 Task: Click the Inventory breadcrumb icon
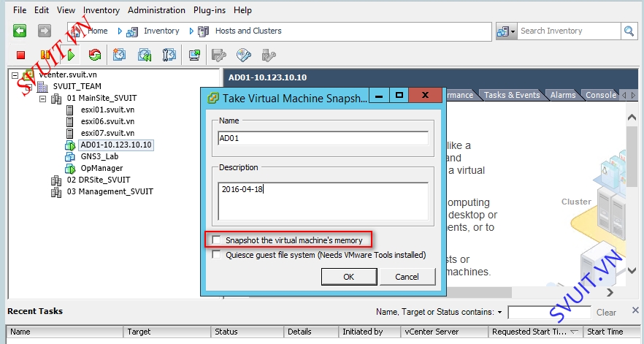coord(132,31)
